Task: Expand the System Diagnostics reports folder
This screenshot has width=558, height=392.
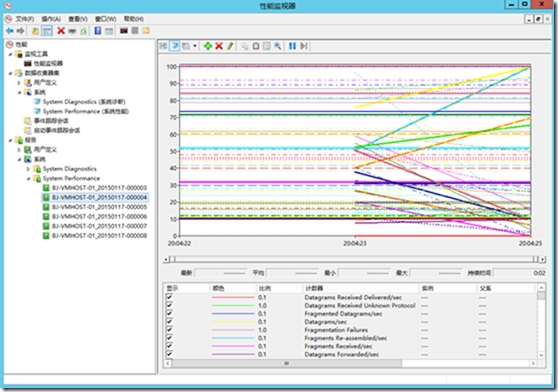Action: click(x=28, y=169)
